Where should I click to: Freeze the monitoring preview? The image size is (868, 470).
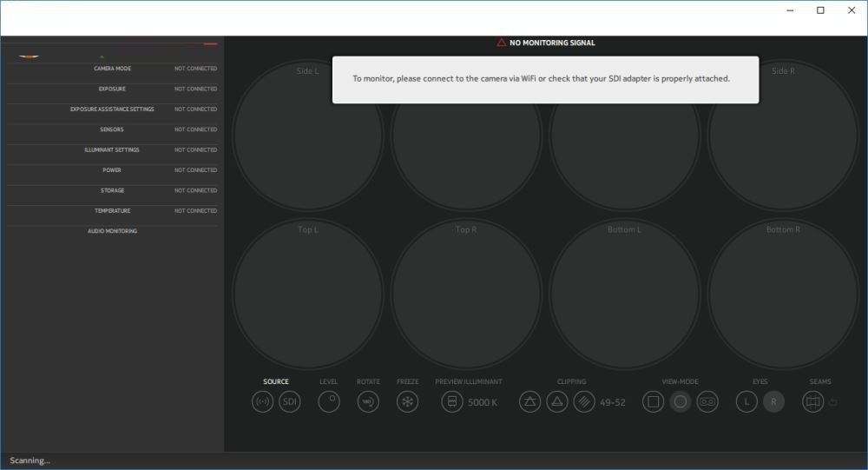tap(407, 402)
